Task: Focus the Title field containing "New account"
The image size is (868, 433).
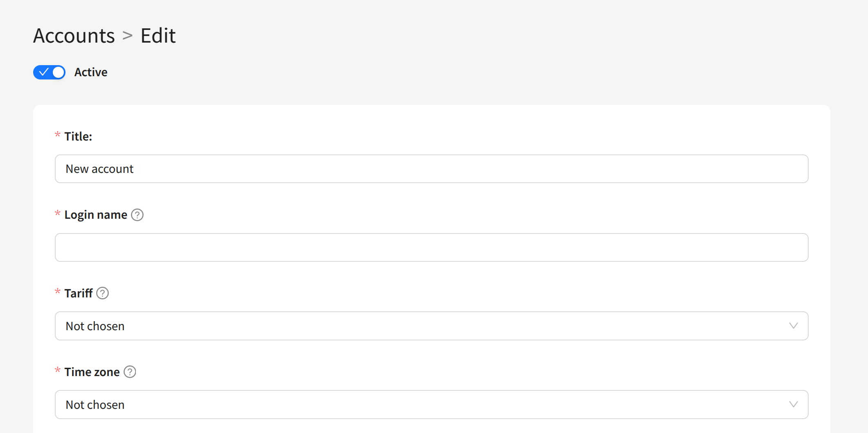Action: pyautogui.click(x=431, y=169)
